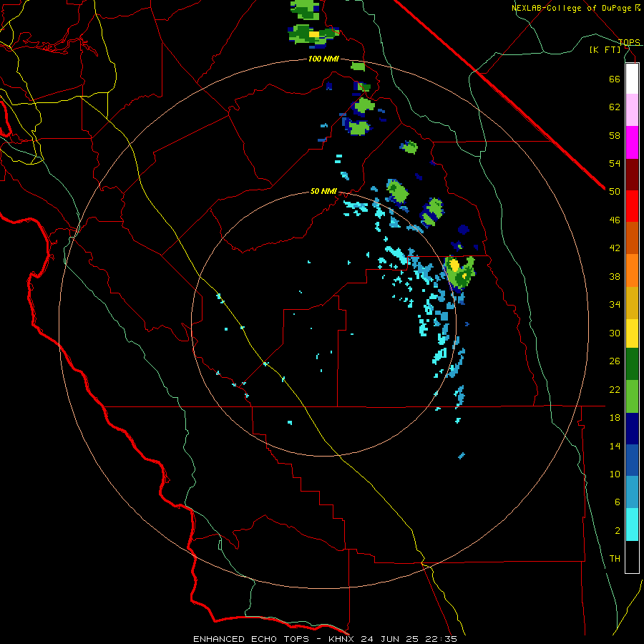Pick the navy blue legend swatch
Screen dimensions: 644x644
pyautogui.click(x=632, y=429)
